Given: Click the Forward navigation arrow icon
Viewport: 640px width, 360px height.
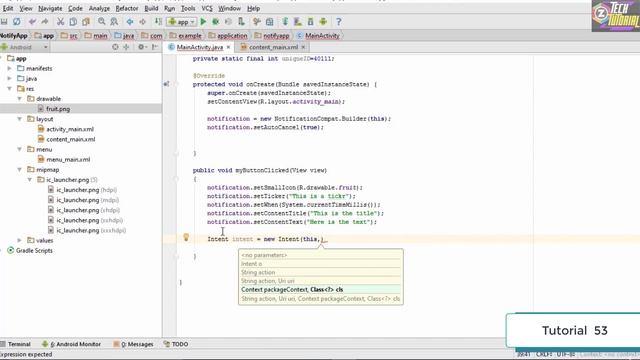Looking at the screenshot, I should click(x=142, y=22).
